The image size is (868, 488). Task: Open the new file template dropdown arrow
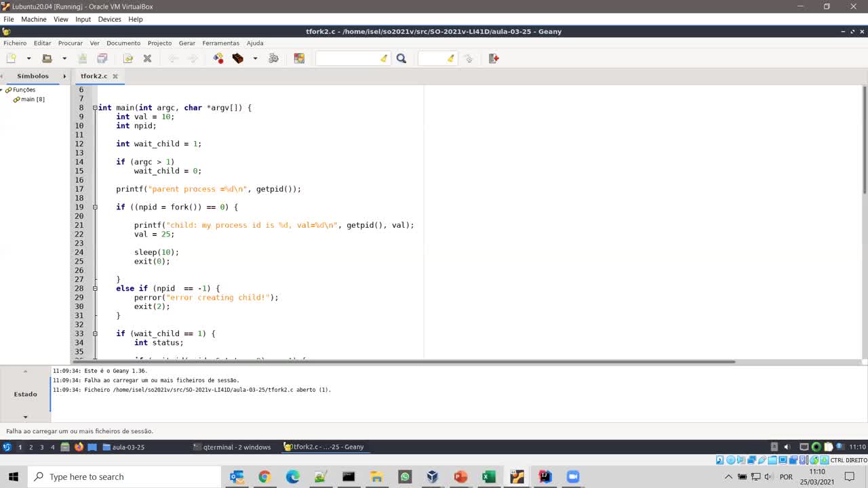28,58
